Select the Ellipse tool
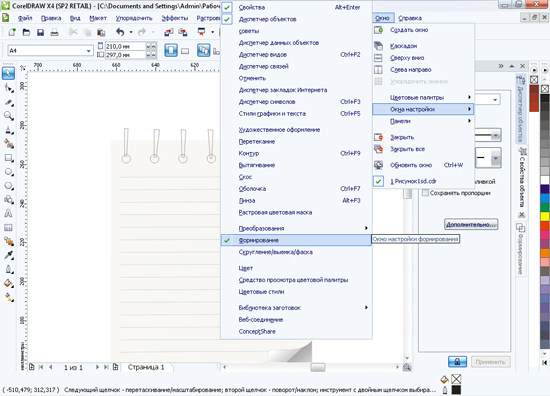 [8, 172]
